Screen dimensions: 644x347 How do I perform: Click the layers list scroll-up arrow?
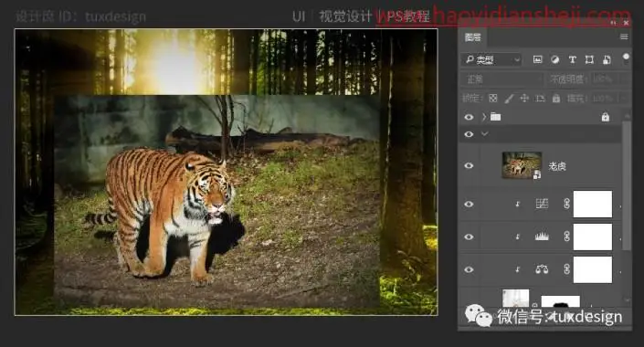627,116
